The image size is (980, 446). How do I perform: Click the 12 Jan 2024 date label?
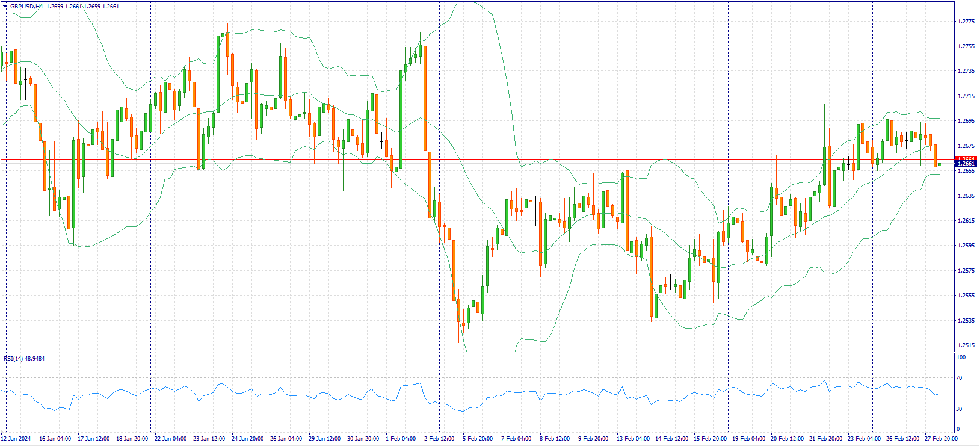click(17, 439)
